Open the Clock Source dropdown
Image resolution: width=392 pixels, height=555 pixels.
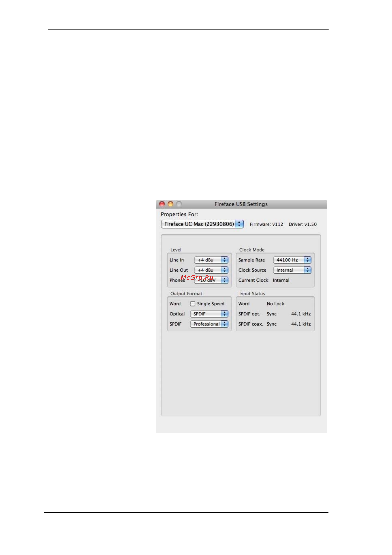tap(292, 270)
